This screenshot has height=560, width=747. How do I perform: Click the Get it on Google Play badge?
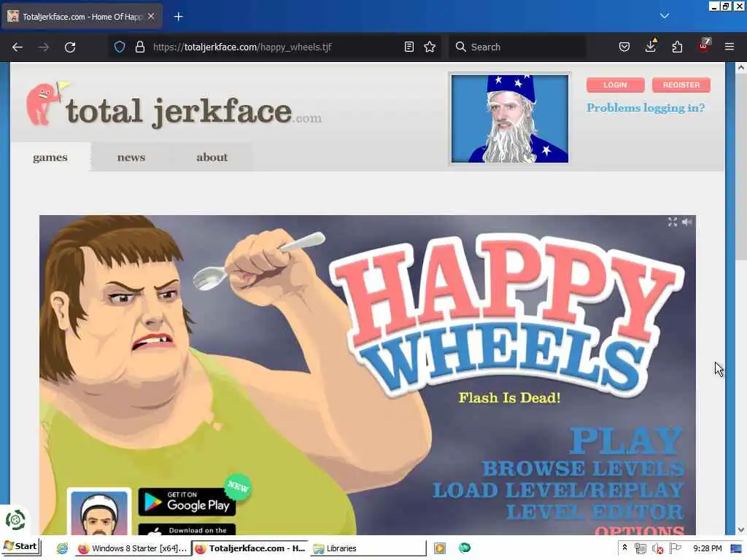coord(187,502)
